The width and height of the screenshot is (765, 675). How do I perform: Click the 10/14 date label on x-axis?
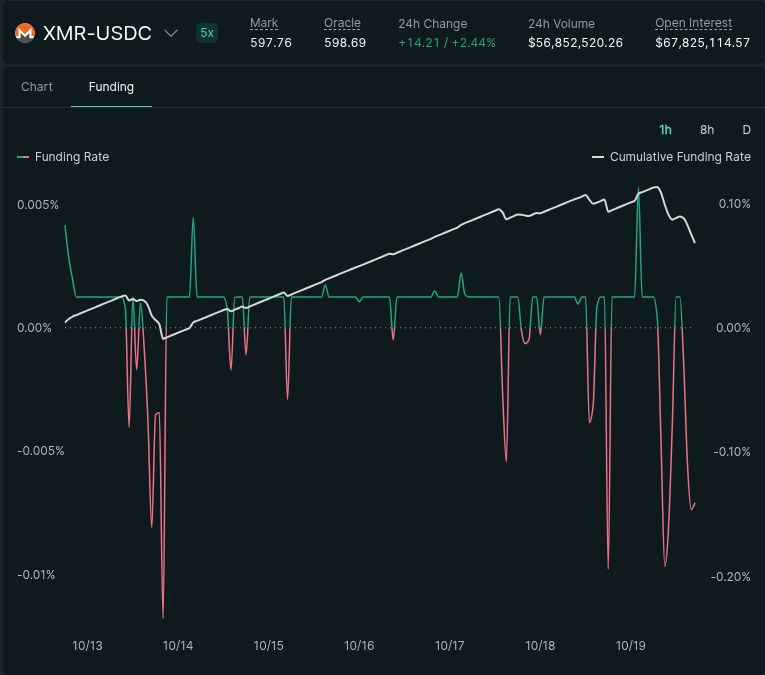[178, 646]
